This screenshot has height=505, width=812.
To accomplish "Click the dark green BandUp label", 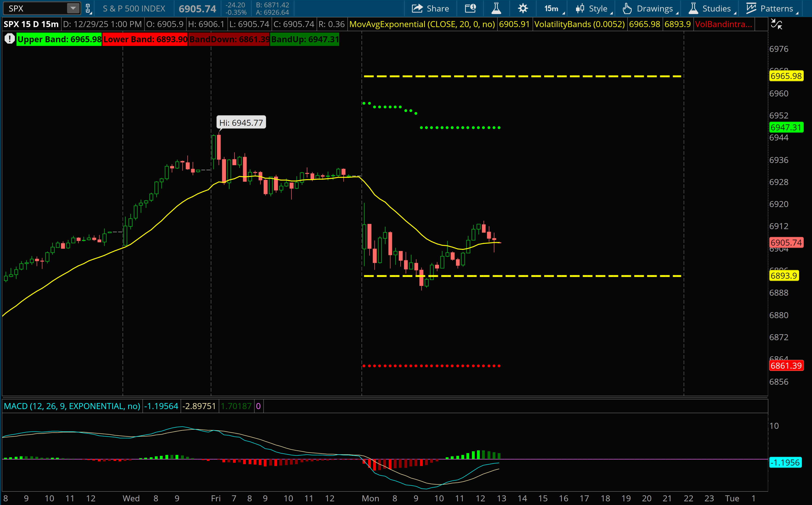I will pyautogui.click(x=304, y=39).
